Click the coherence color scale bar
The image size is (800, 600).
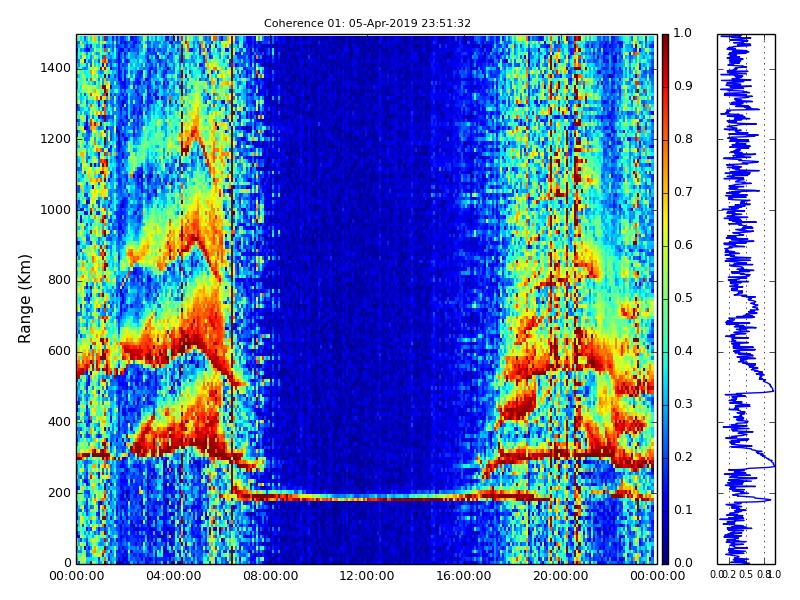[665, 299]
